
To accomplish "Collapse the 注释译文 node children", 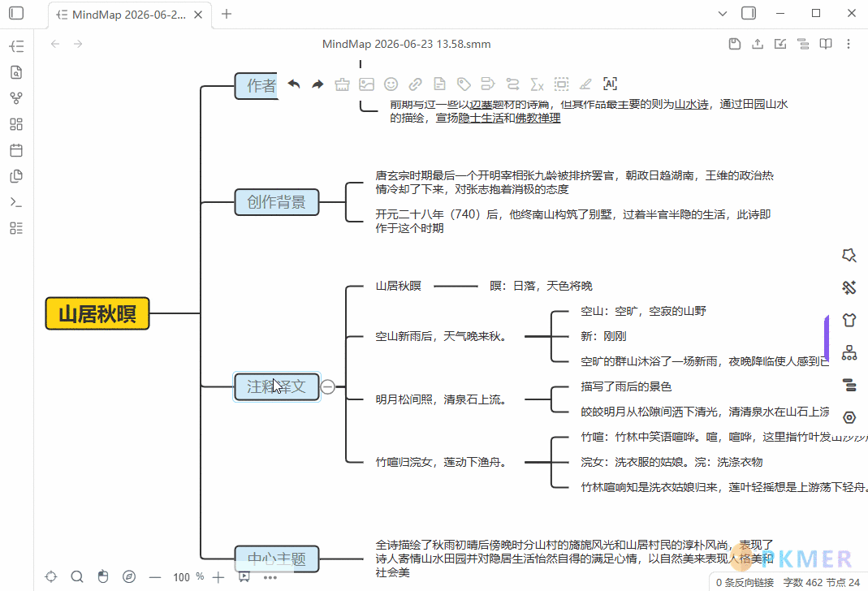I will pos(328,386).
